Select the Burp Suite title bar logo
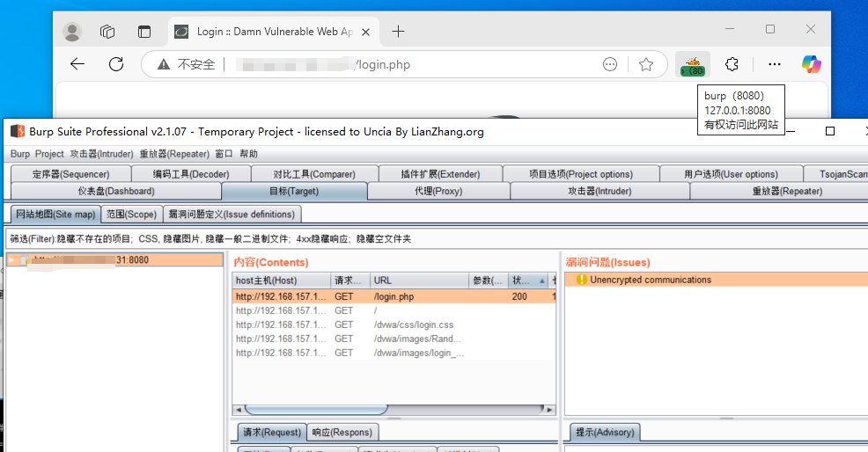 click(18, 131)
